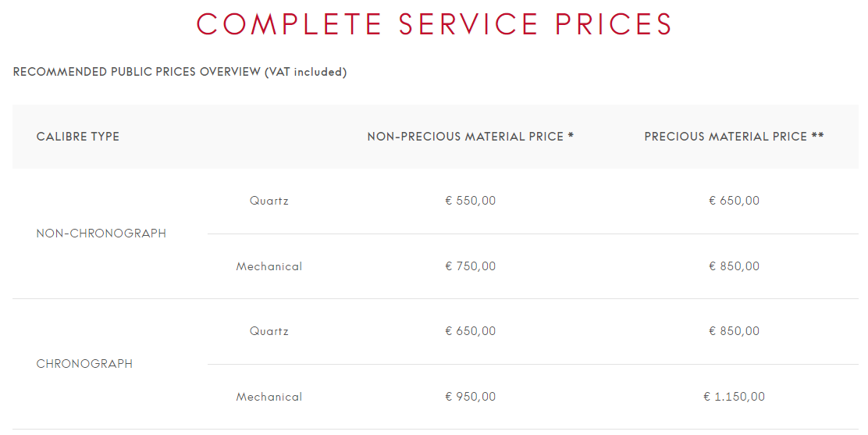Screen dimensions: 868x435
Task: Select the Calibre Type column header
Action: pos(77,137)
